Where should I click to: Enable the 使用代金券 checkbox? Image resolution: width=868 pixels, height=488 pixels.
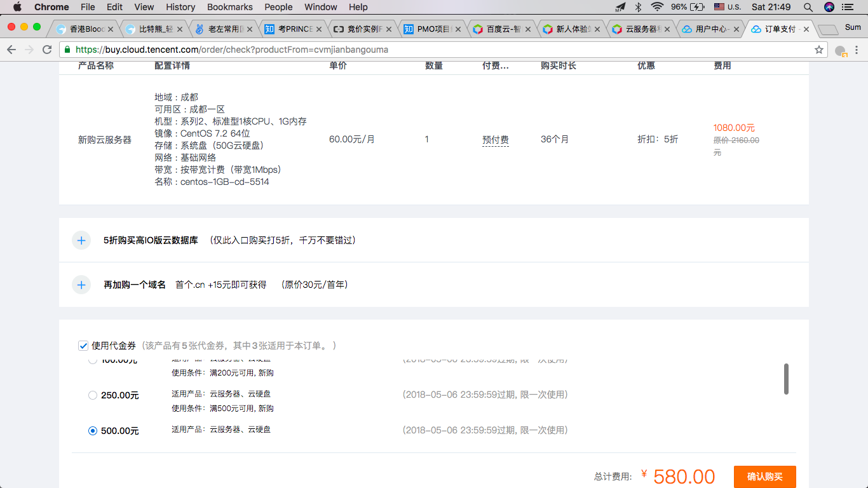pyautogui.click(x=83, y=345)
